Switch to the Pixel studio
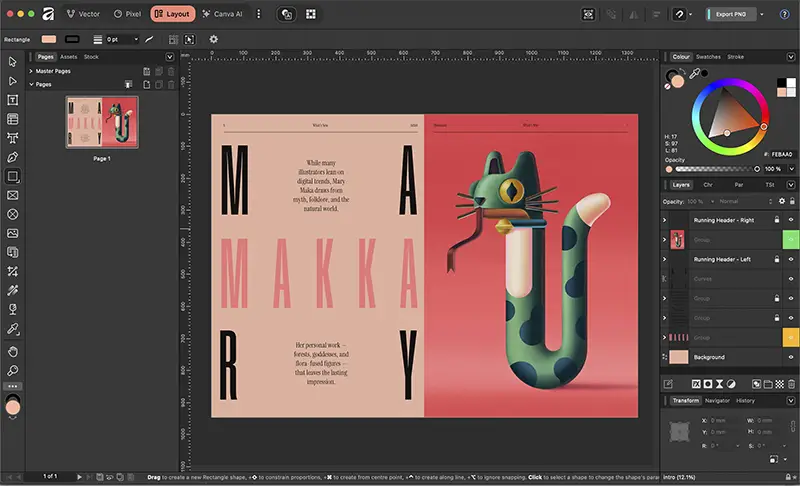The image size is (800, 486). (x=127, y=14)
